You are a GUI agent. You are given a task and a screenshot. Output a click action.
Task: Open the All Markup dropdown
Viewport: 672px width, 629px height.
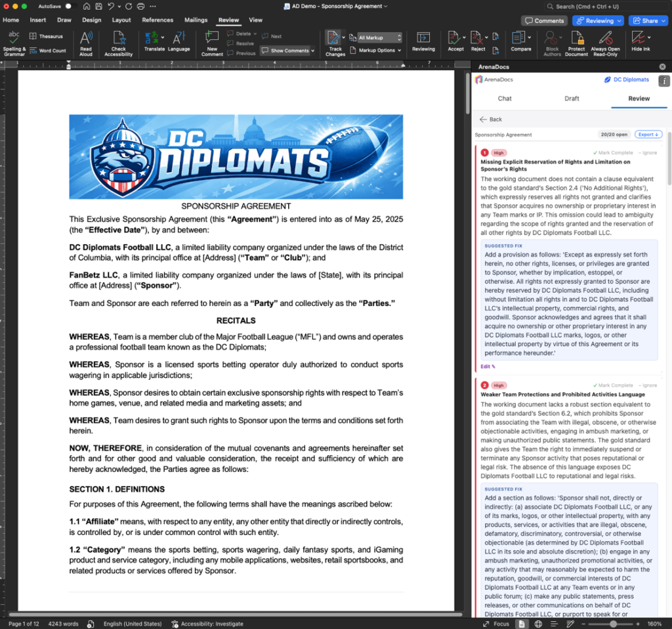(379, 38)
